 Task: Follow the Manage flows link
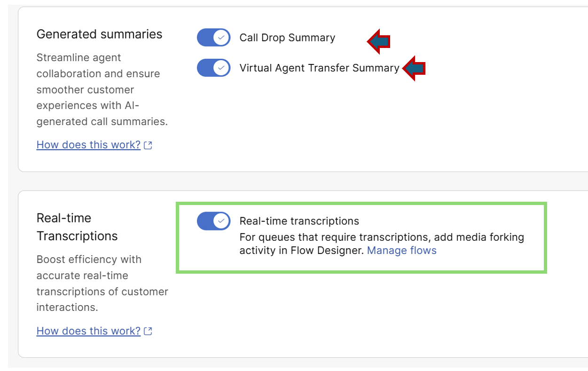(401, 251)
